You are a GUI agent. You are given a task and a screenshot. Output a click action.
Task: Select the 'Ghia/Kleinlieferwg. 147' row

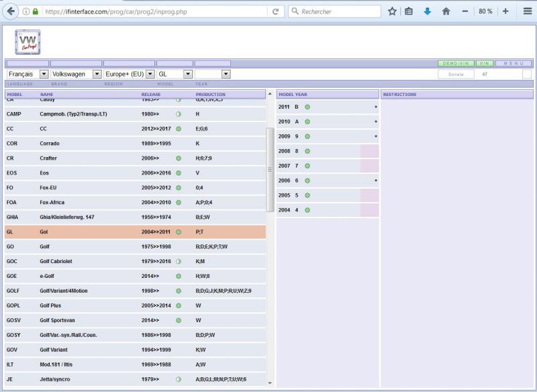pos(136,217)
